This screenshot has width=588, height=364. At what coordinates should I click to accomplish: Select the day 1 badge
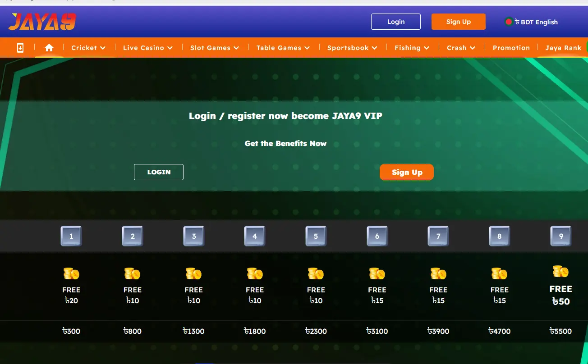point(71,236)
